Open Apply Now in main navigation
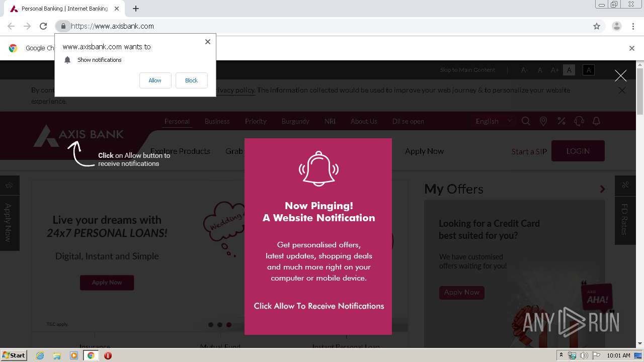Viewport: 644px width, 362px height. [424, 151]
